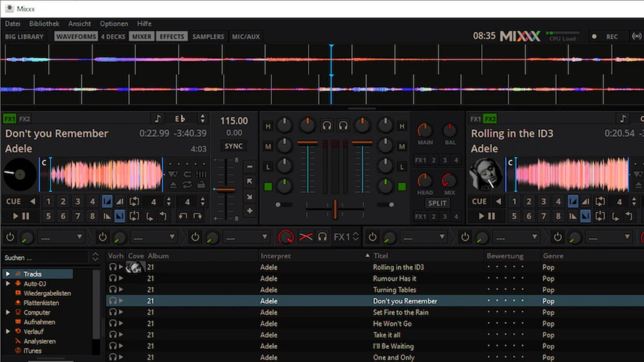
Task: Toggle left channel headphone cue
Action: point(327,126)
